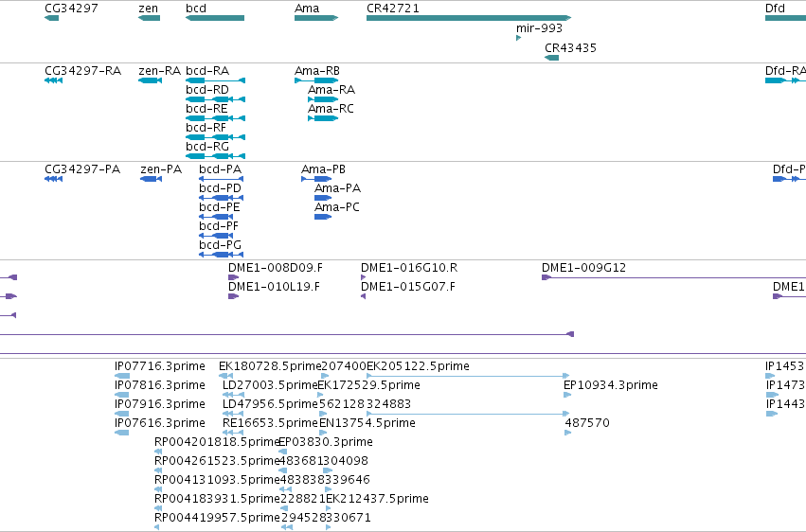Select the DME1-010L19.F clone label

[x=274, y=287]
